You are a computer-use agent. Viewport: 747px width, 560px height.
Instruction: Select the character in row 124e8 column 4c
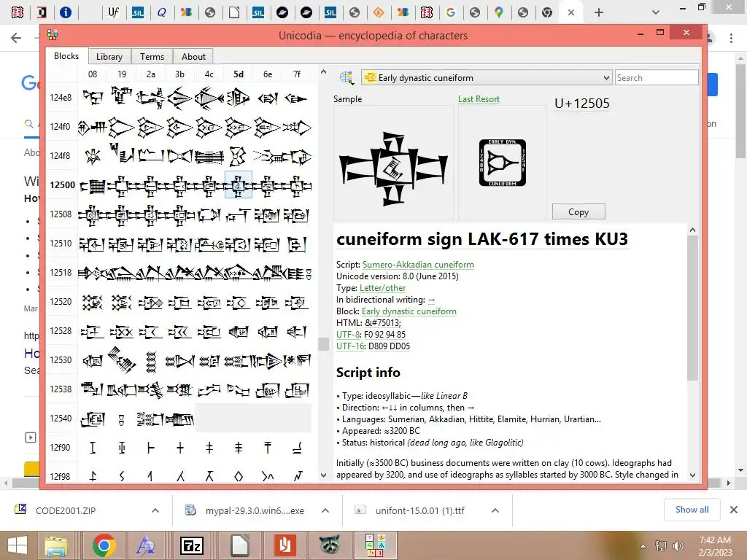(209, 98)
